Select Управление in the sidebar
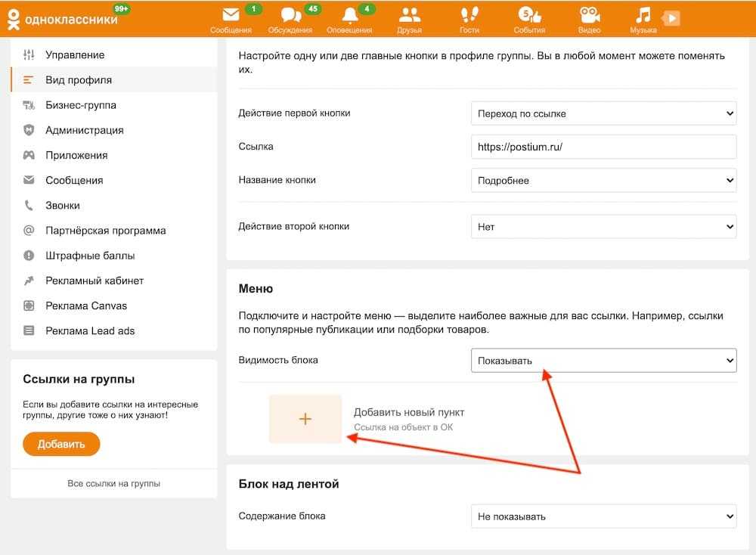 [75, 55]
